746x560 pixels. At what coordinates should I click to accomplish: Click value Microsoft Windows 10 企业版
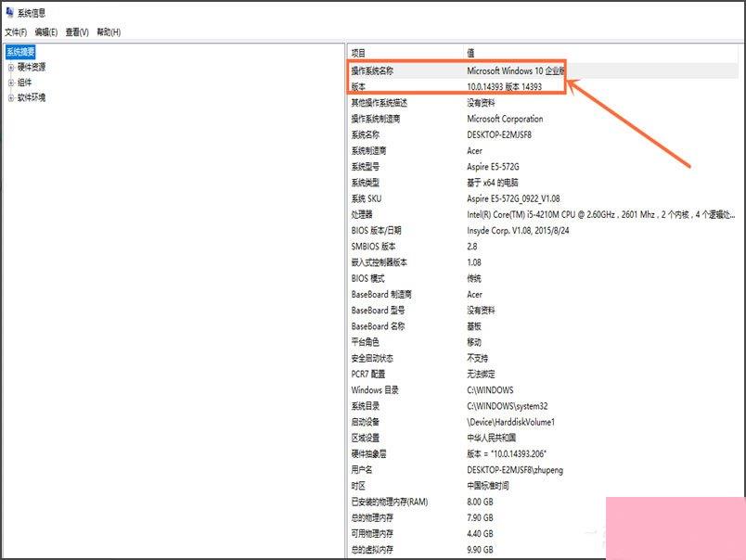pos(515,70)
